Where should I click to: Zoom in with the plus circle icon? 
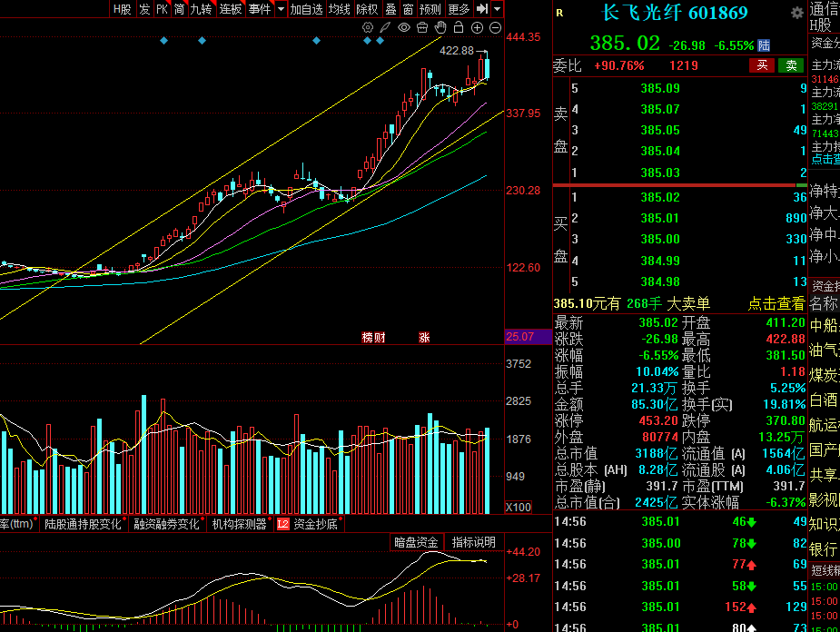click(x=477, y=27)
